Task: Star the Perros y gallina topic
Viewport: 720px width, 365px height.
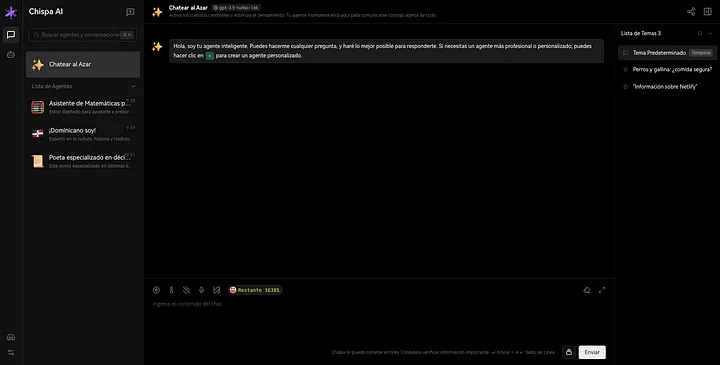Action: tap(625, 70)
